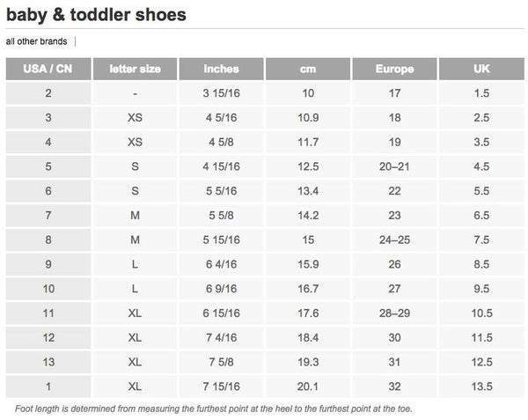Click the 7 15/16 inches cell
Image resolution: width=528 pixels, height=420 pixels.
221,386
